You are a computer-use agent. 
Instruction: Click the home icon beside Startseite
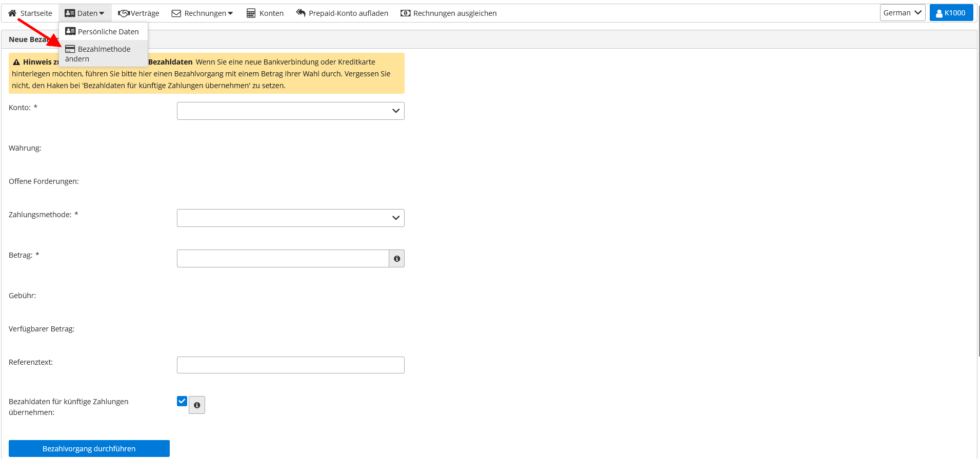(12, 13)
